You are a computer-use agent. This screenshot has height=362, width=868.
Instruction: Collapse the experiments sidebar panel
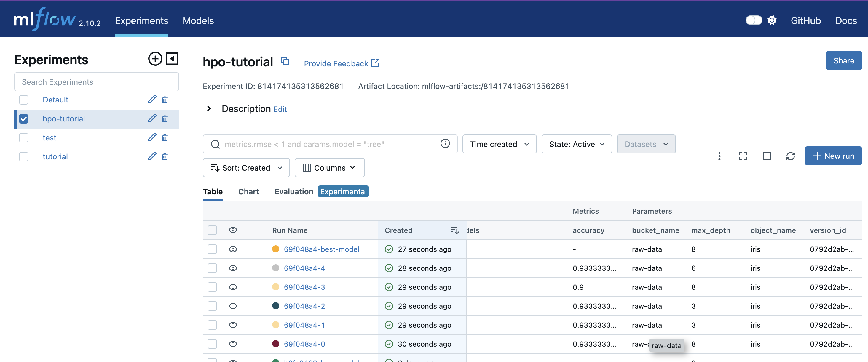point(172,59)
